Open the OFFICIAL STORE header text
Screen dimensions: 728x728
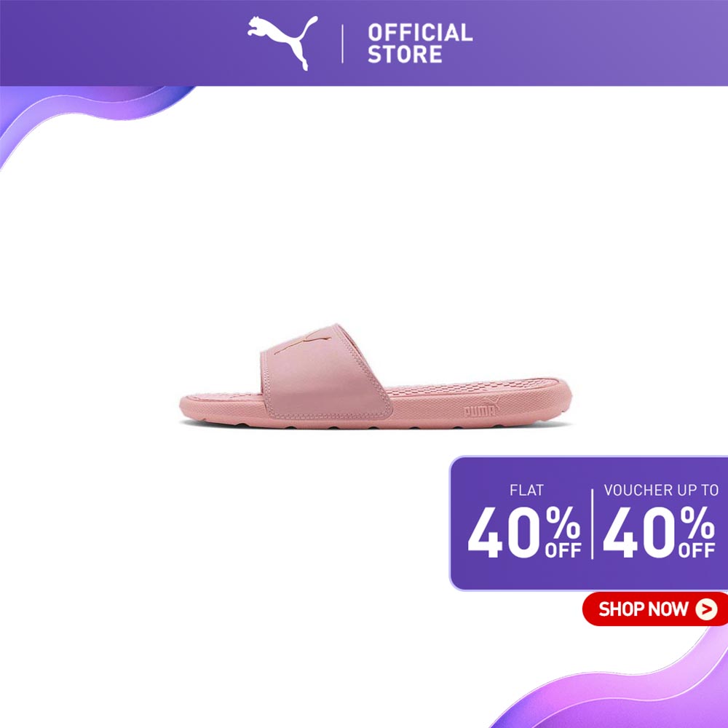pyautogui.click(x=420, y=44)
